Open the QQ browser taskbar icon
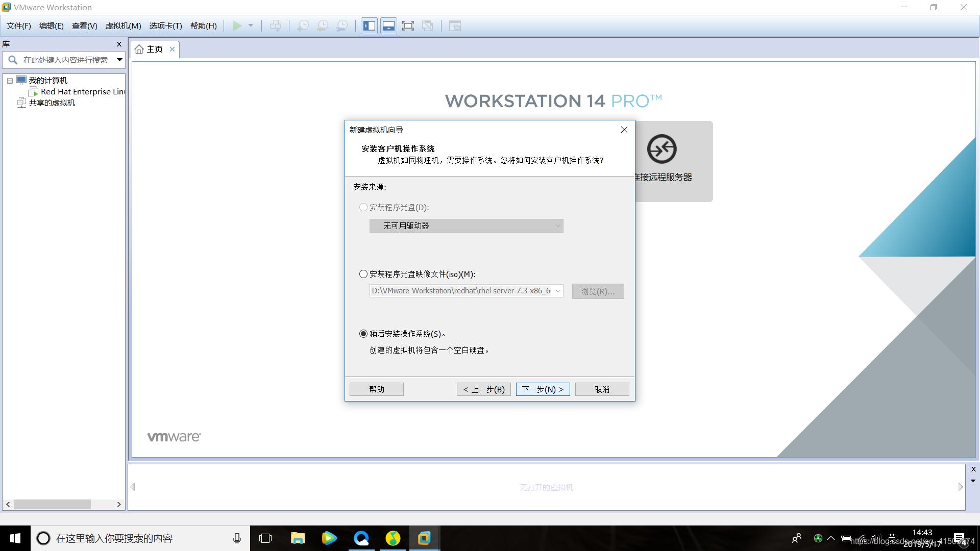This screenshot has width=980, height=551. point(361,538)
